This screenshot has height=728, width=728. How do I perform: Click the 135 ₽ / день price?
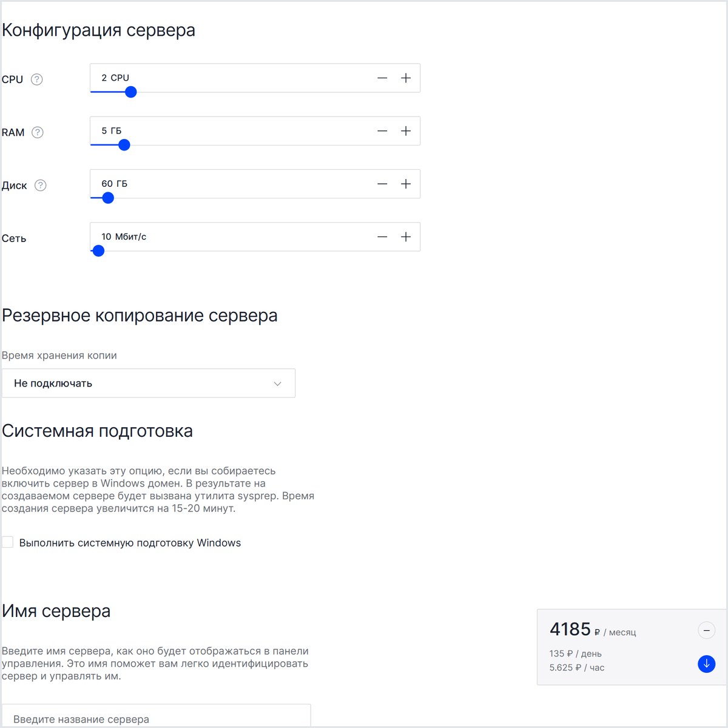click(x=576, y=654)
